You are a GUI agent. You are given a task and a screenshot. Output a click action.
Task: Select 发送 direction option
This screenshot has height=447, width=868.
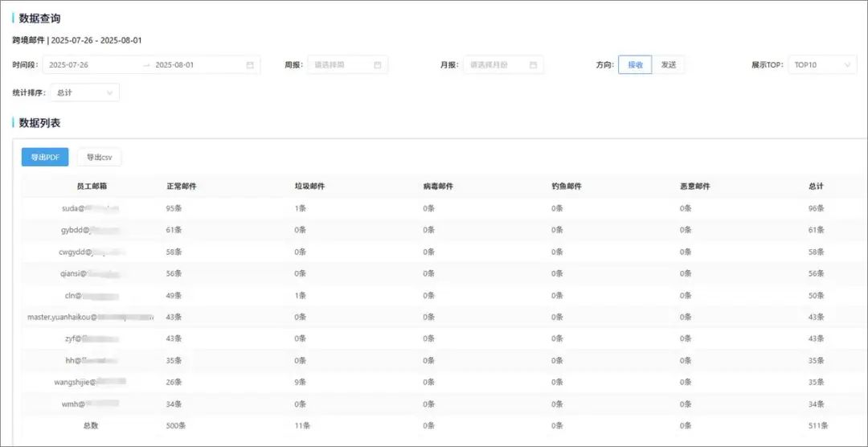(x=668, y=65)
